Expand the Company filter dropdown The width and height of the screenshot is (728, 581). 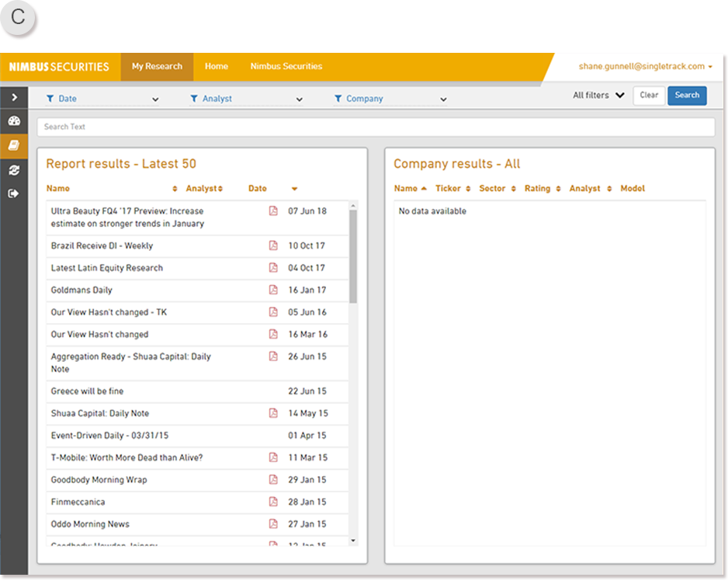click(390, 99)
